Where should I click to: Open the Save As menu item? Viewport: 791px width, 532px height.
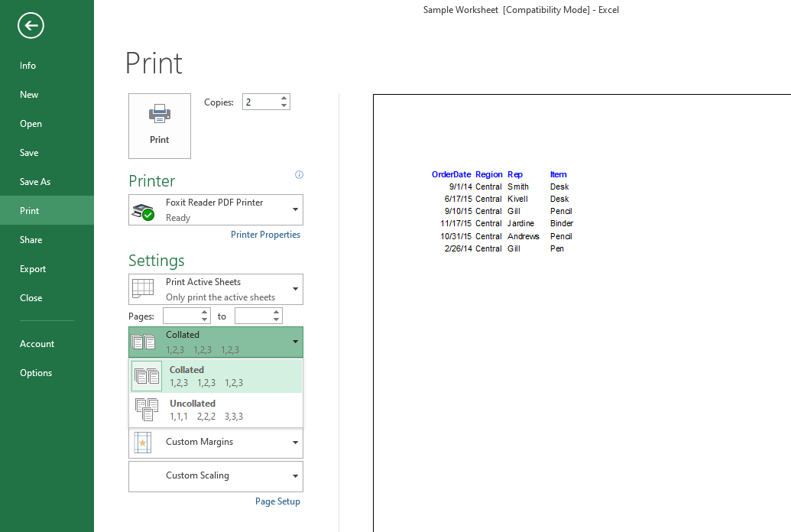35,182
